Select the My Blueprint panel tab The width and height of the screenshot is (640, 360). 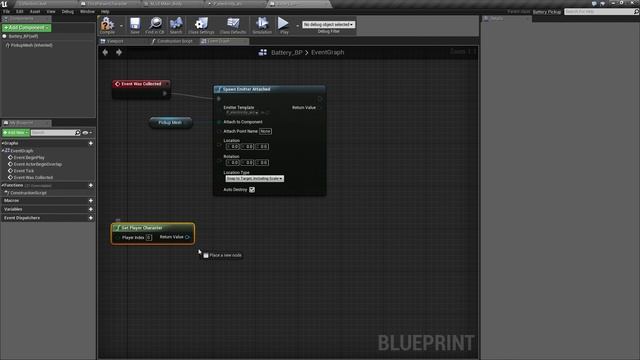[x=26, y=123]
